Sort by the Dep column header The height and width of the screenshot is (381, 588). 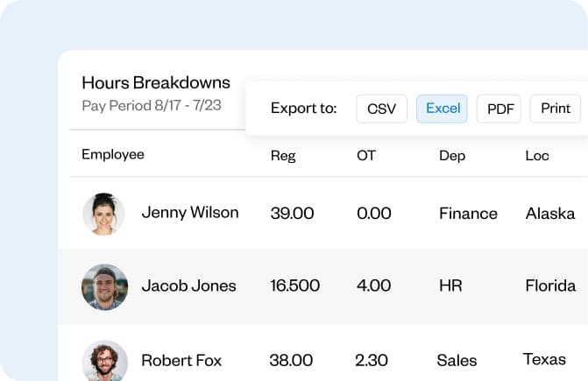click(452, 156)
